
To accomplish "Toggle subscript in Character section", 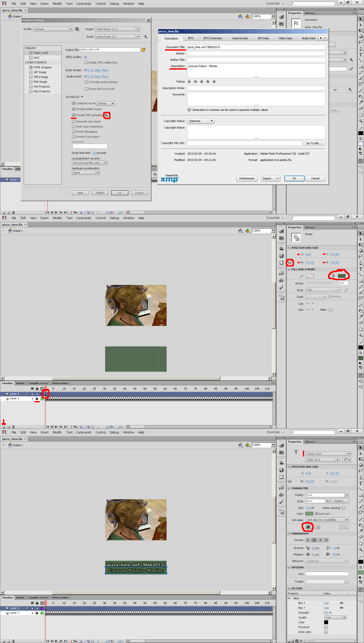I will pos(346,527).
